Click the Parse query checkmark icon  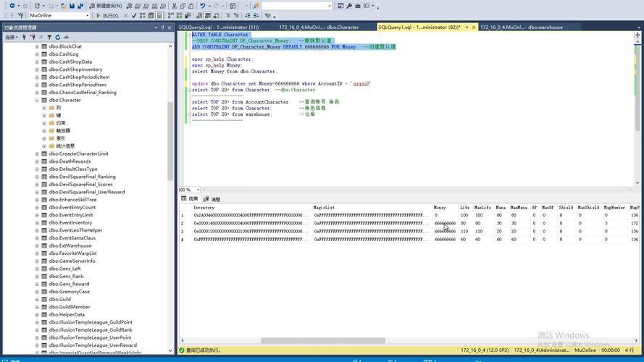[135, 15]
